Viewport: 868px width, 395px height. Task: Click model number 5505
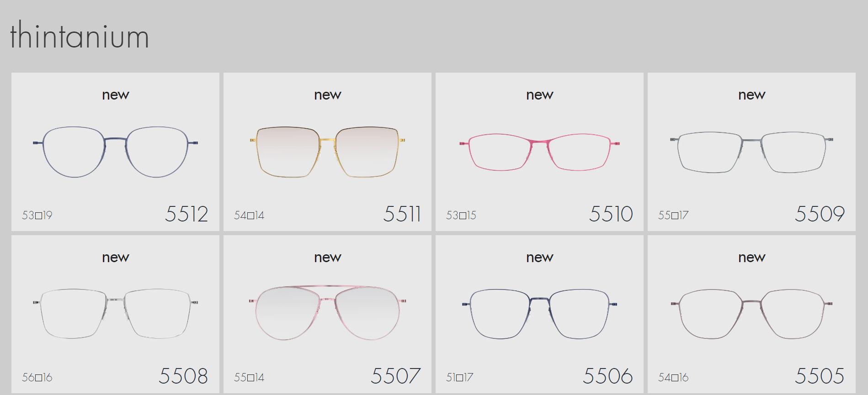pos(820,376)
